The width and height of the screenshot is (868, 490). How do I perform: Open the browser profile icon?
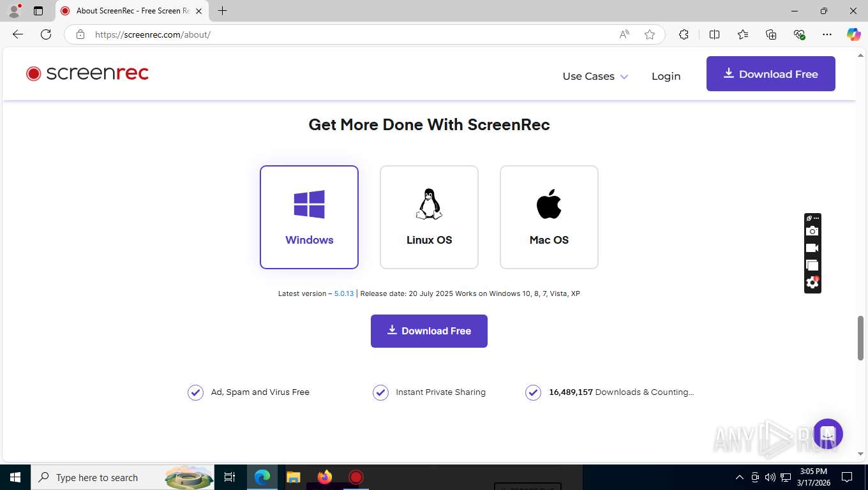(x=14, y=11)
